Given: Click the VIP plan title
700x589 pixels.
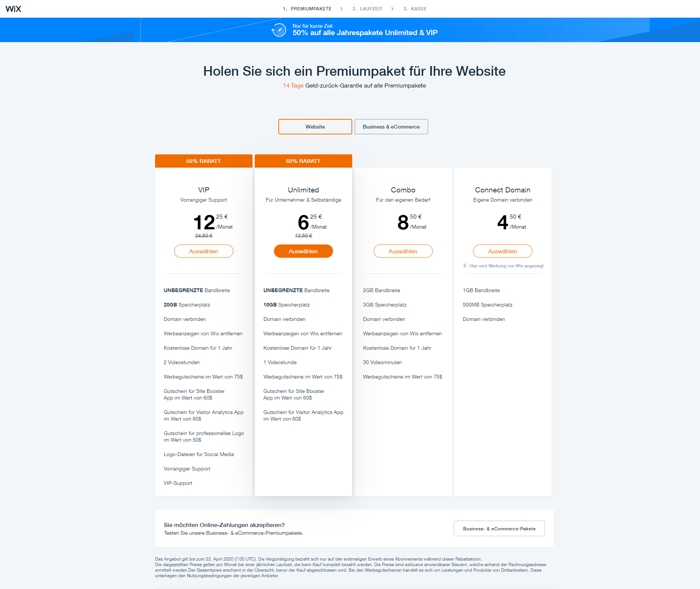Looking at the screenshot, I should click(x=204, y=190).
